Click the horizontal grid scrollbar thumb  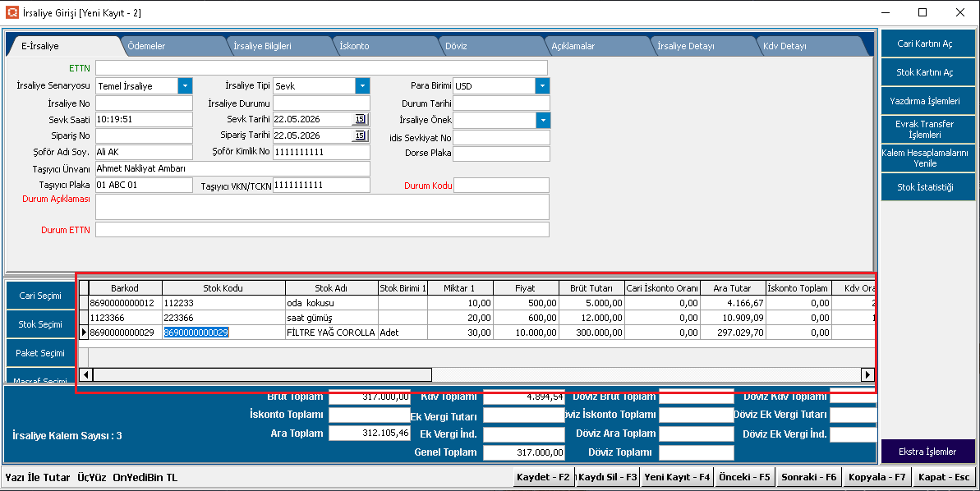pos(262,374)
